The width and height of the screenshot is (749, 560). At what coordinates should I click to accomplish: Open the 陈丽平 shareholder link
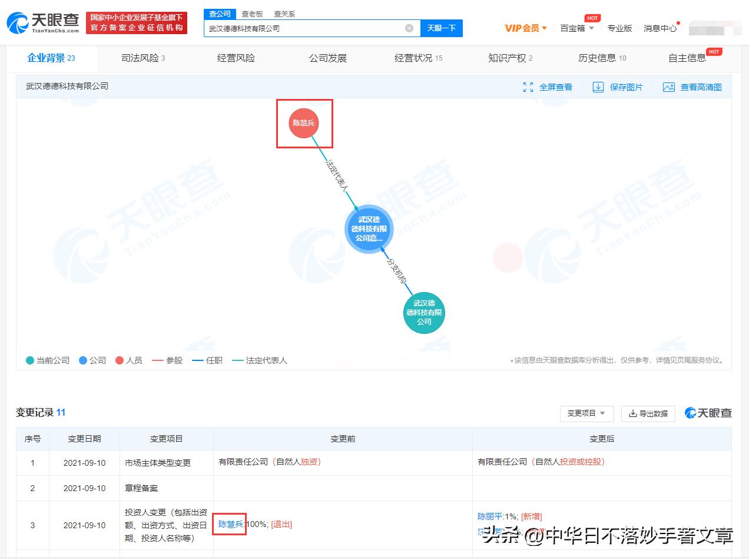pos(490,516)
